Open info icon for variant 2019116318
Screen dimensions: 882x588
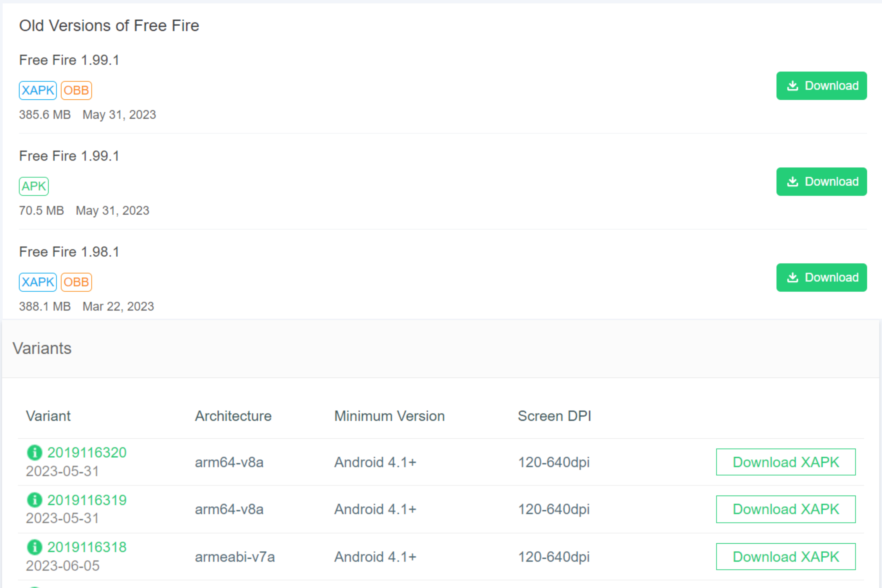[x=35, y=547]
